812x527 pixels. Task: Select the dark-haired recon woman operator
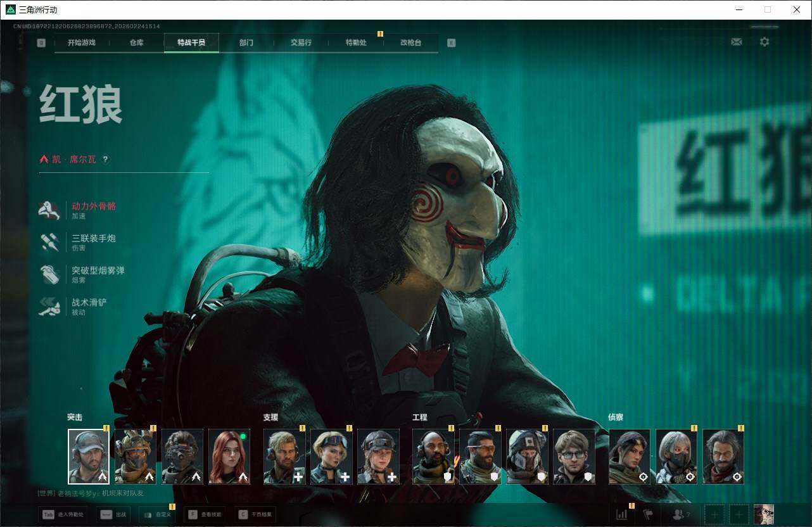tap(630, 457)
